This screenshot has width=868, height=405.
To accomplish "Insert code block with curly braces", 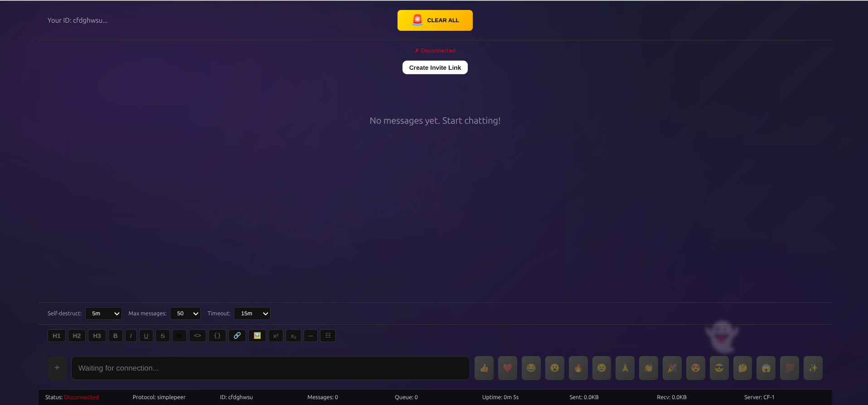I will coord(217,336).
